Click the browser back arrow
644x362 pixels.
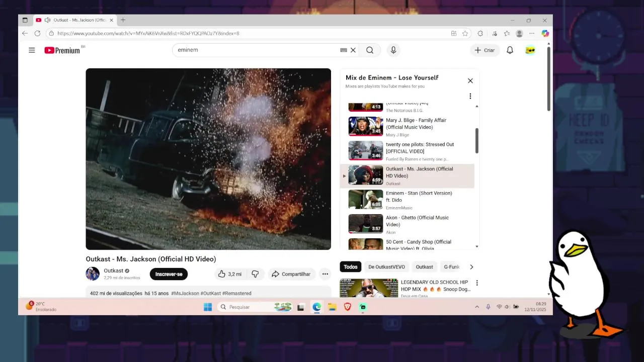(x=25, y=33)
